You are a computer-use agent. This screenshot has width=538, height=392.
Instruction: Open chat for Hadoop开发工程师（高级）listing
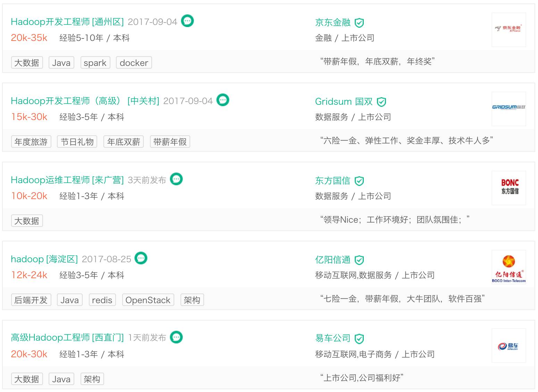click(223, 100)
